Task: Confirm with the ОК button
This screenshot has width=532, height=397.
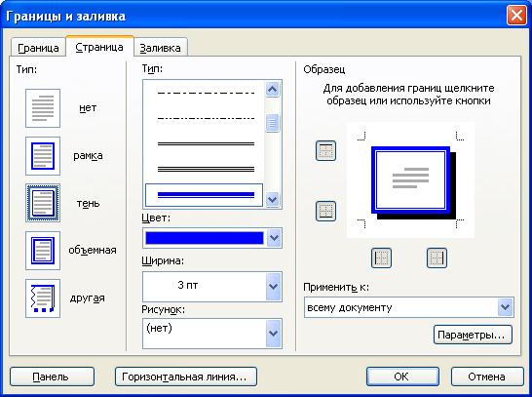Action: click(x=402, y=377)
